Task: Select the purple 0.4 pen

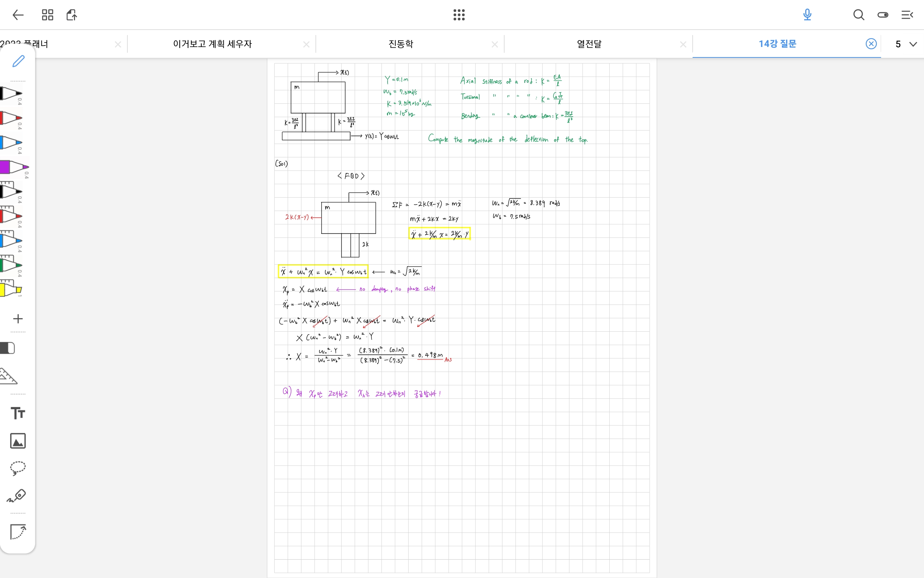Action: [x=14, y=167]
